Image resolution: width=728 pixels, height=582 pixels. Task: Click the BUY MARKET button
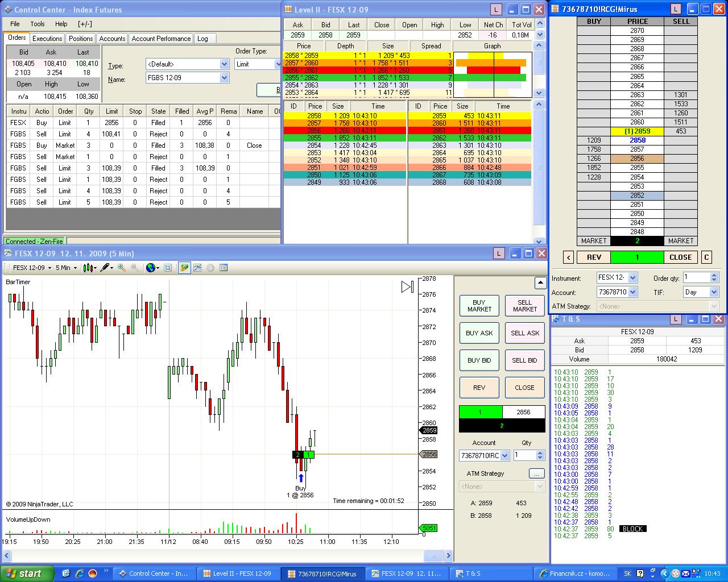(x=479, y=306)
